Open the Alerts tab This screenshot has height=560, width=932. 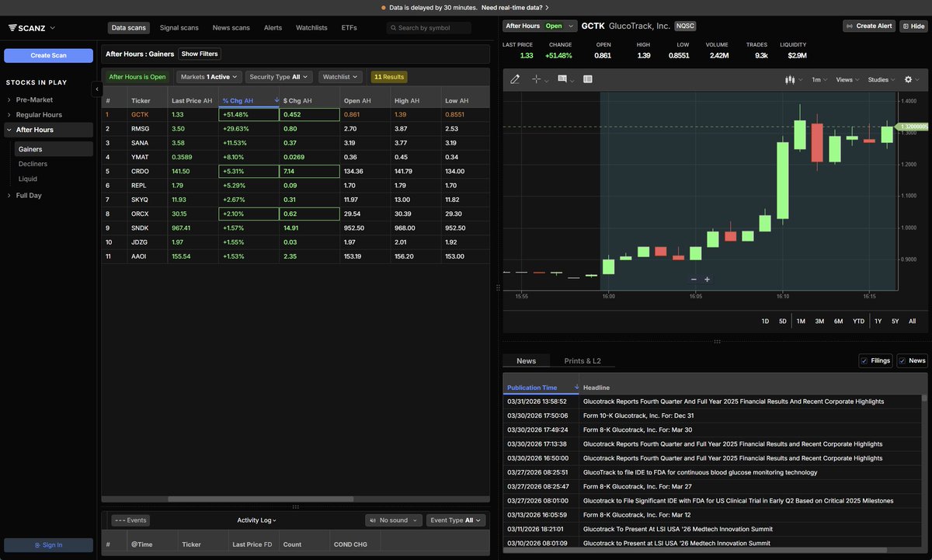point(273,28)
